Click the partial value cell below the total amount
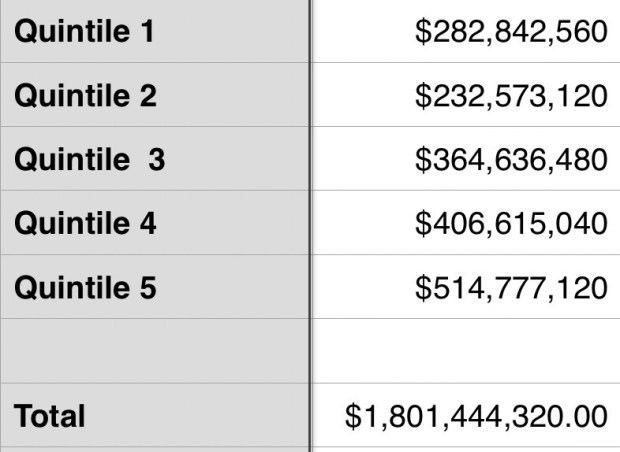The height and width of the screenshot is (452, 620). click(x=465, y=449)
